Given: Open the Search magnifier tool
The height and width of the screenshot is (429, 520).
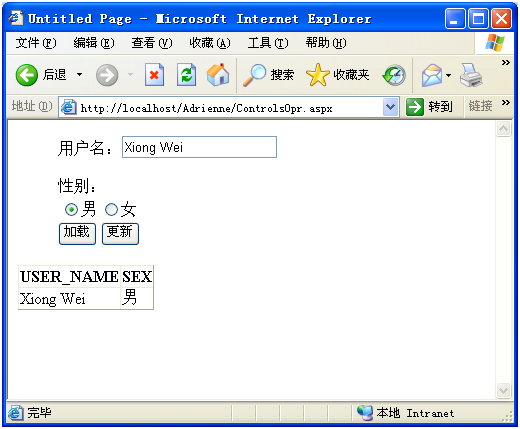Looking at the screenshot, I should 254,75.
